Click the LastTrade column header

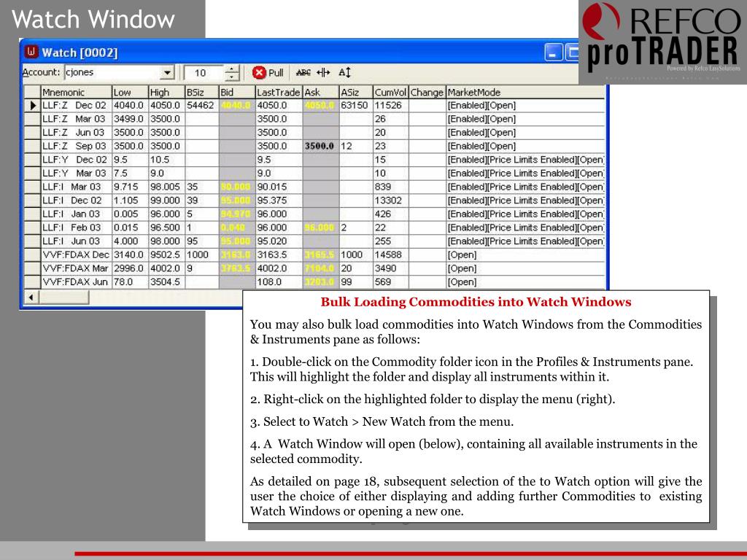click(x=279, y=92)
